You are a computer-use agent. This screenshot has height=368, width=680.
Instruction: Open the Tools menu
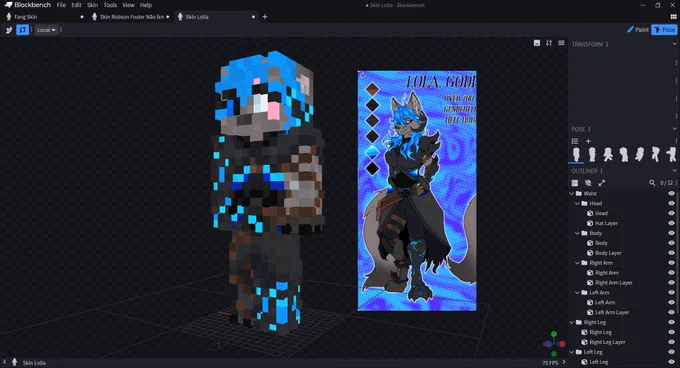[x=110, y=5]
